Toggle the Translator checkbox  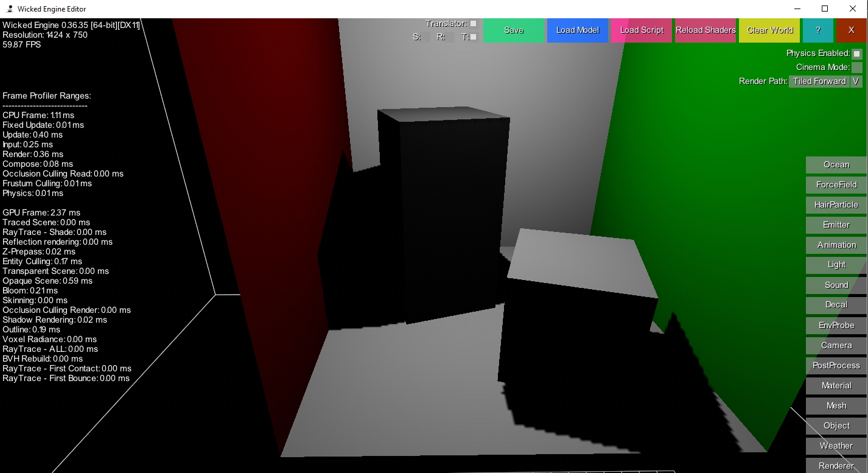474,24
